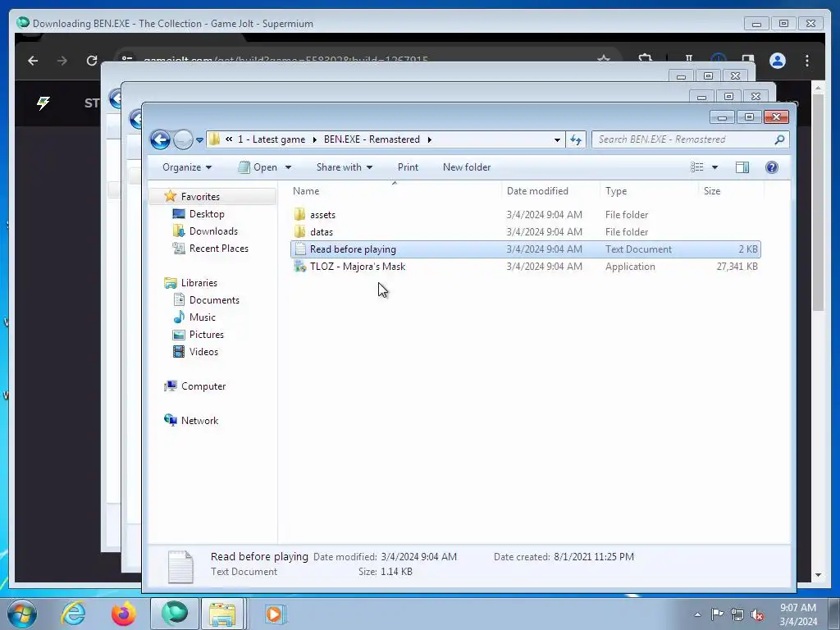
Task: Click the Game Jolt lightning logo
Action: coord(43,103)
